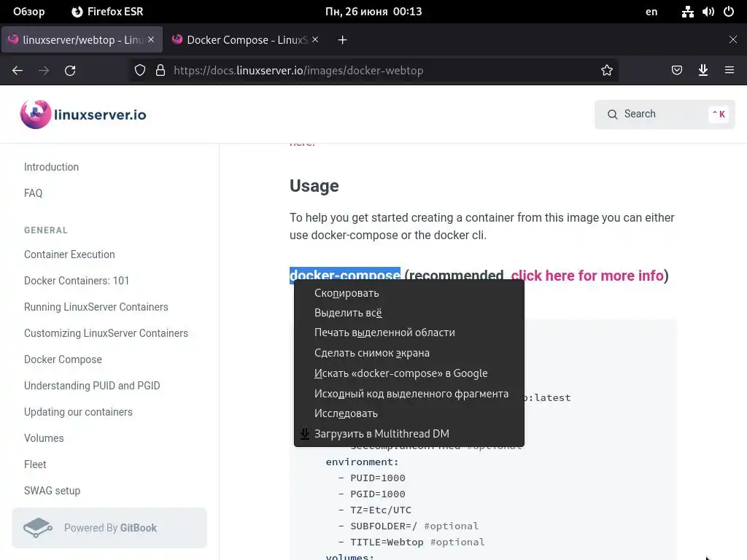Select Сделать снимок экрана menu entry
The width and height of the screenshot is (747, 560).
(371, 353)
